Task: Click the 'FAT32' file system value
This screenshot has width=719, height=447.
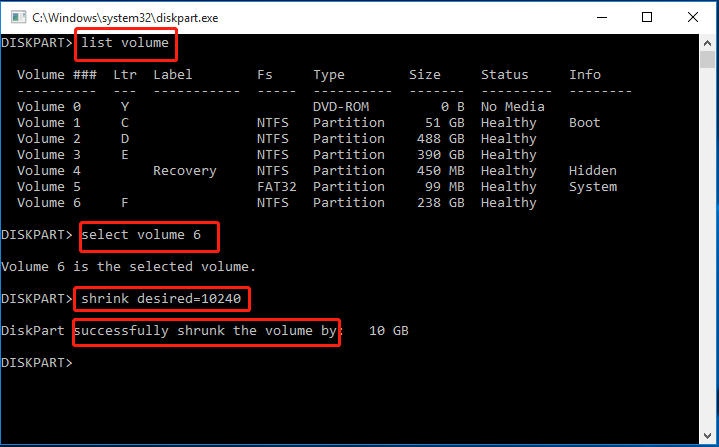Action: pos(277,187)
